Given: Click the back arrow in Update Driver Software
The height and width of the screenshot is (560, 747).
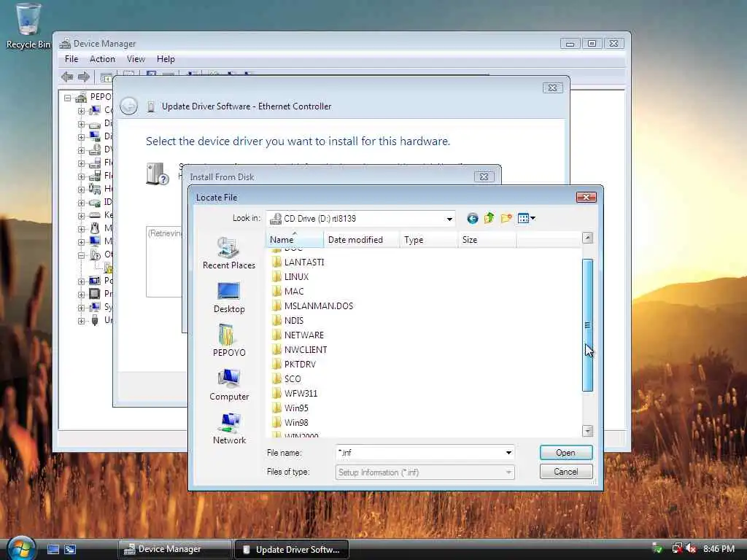Looking at the screenshot, I should coord(128,106).
